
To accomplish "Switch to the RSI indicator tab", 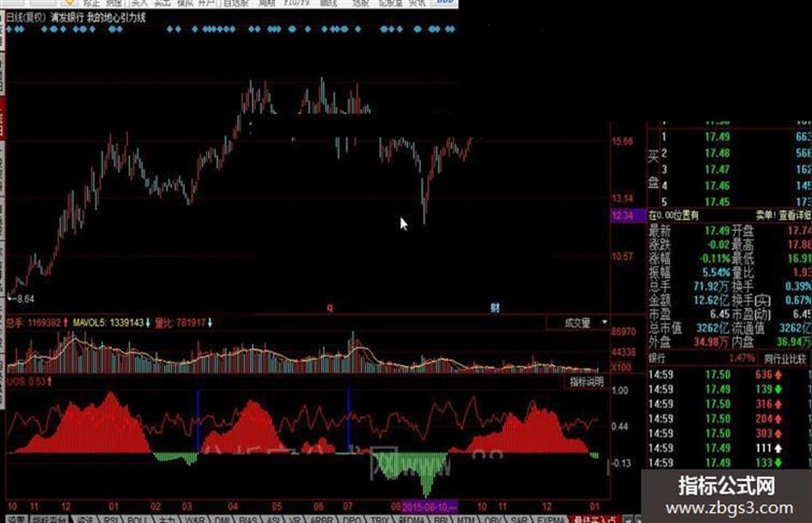I will pos(111,519).
